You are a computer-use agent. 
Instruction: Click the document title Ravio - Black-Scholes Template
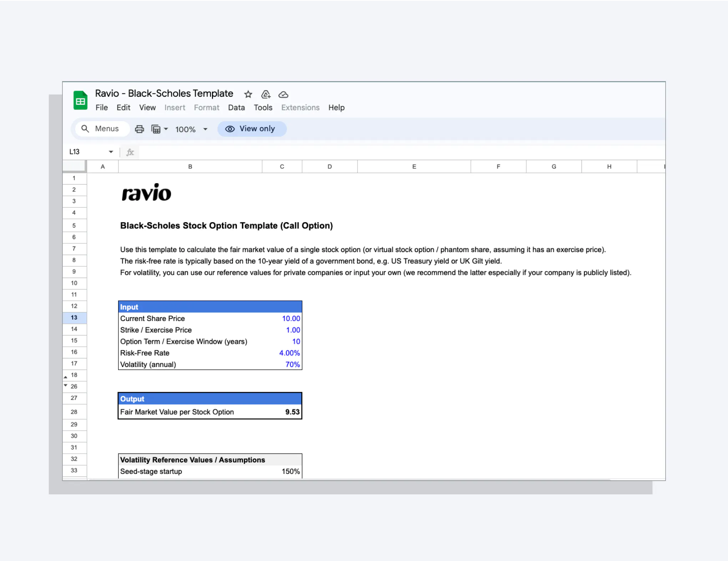pyautogui.click(x=164, y=94)
